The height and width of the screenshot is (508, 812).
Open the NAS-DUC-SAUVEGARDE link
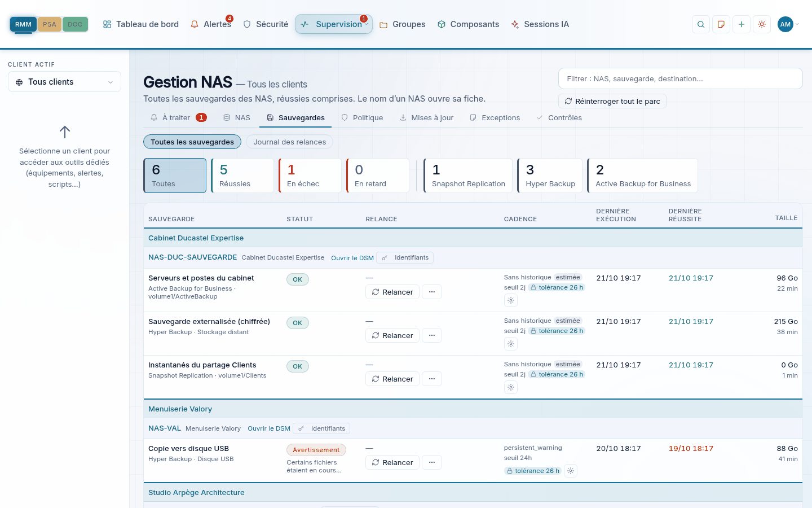[x=193, y=257]
